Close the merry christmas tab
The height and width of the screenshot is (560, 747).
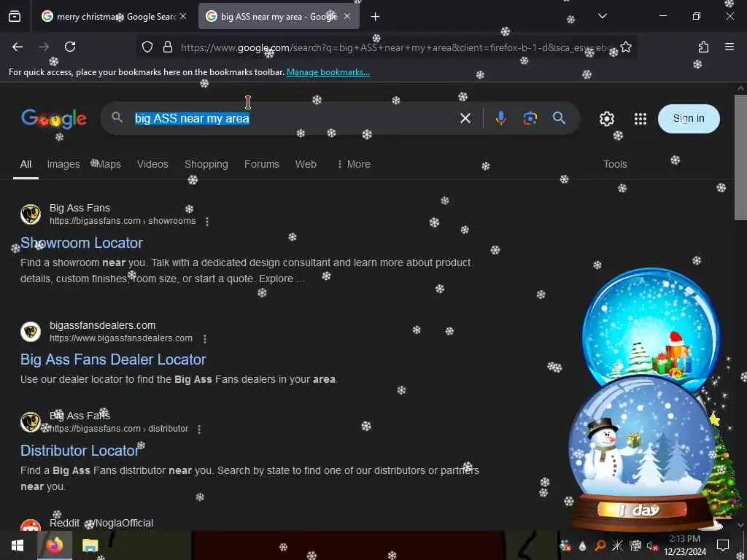tap(183, 17)
